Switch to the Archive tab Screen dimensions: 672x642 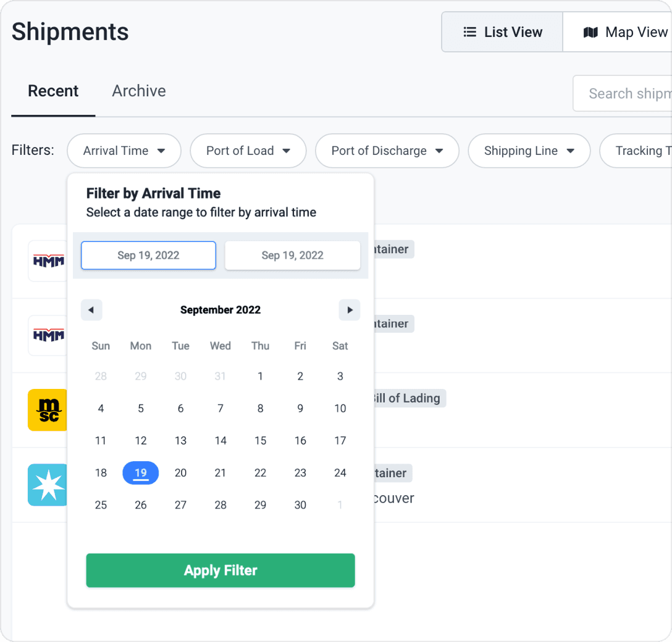pyautogui.click(x=139, y=91)
